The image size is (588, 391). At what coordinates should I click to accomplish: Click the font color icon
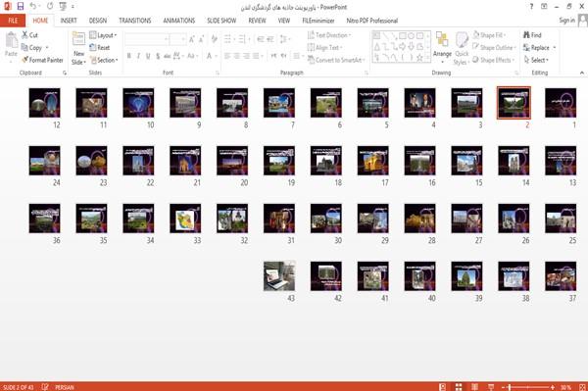[x=210, y=56]
